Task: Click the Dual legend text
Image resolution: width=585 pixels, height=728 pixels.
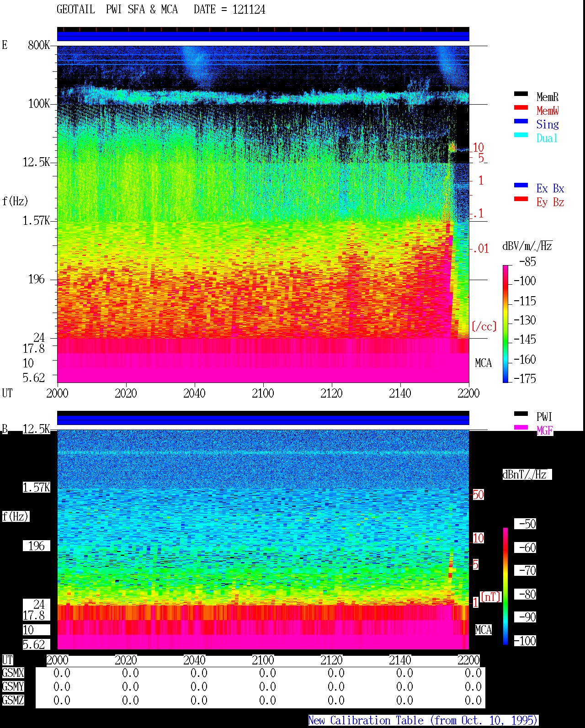Action: (548, 138)
